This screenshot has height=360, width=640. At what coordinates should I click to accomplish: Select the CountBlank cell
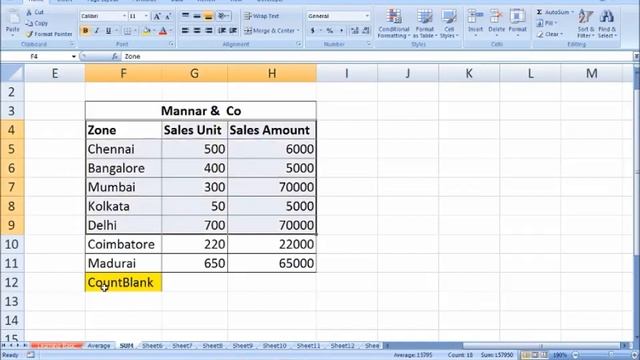[123, 282]
